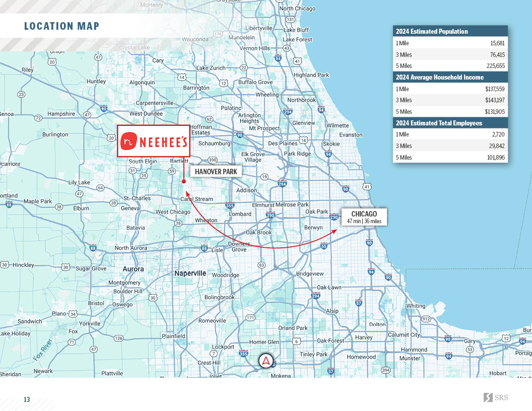Click the north arrow compass icon

point(266,361)
